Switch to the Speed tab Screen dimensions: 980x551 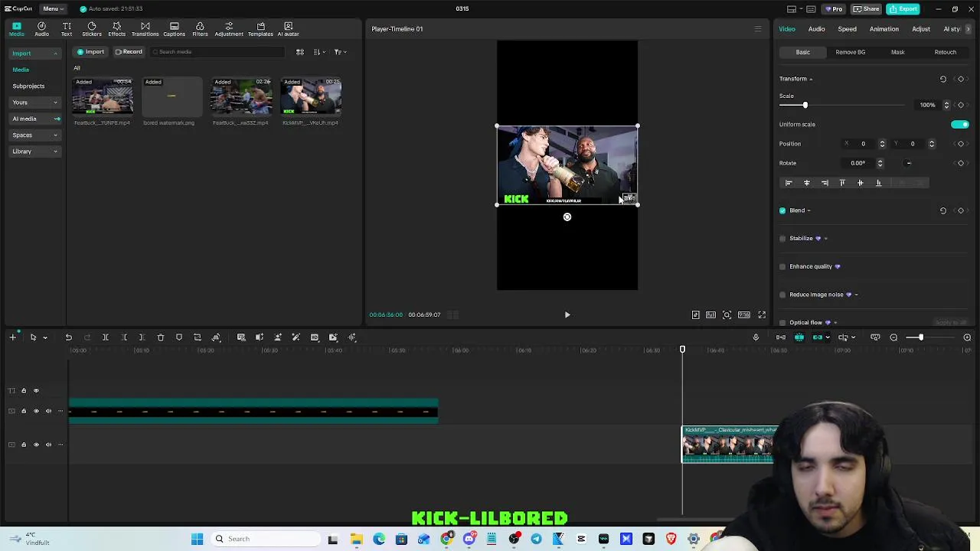(x=847, y=29)
